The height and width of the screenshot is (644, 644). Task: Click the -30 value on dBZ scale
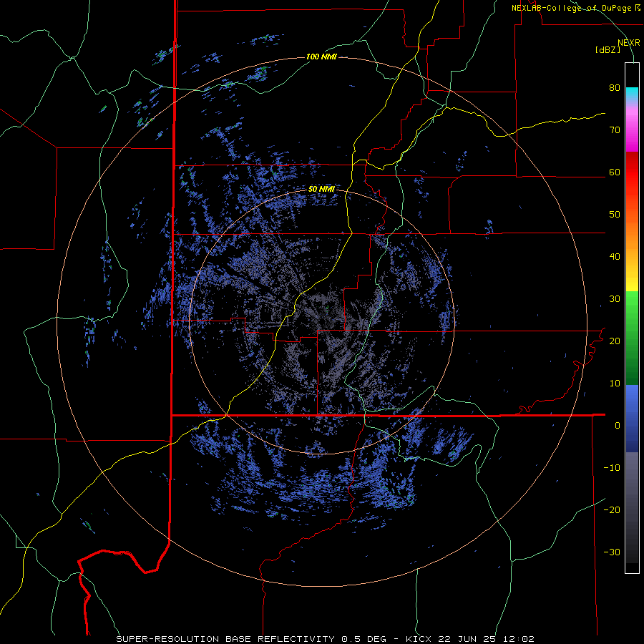(x=612, y=552)
